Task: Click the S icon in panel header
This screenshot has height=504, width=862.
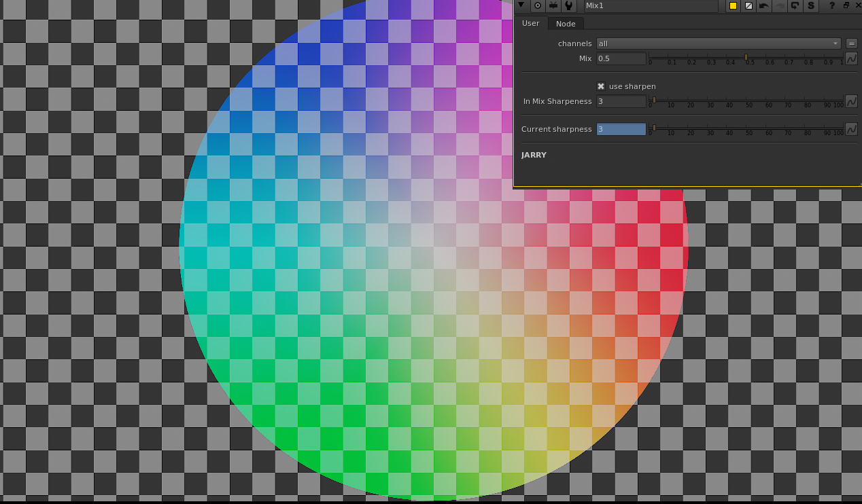Action: coord(810,5)
